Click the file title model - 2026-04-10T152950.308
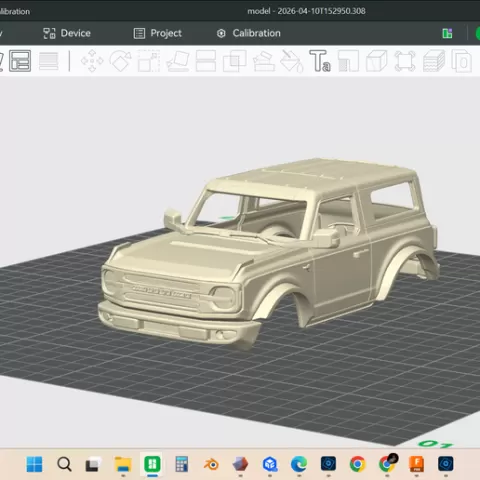This screenshot has width=480, height=480. (306, 11)
